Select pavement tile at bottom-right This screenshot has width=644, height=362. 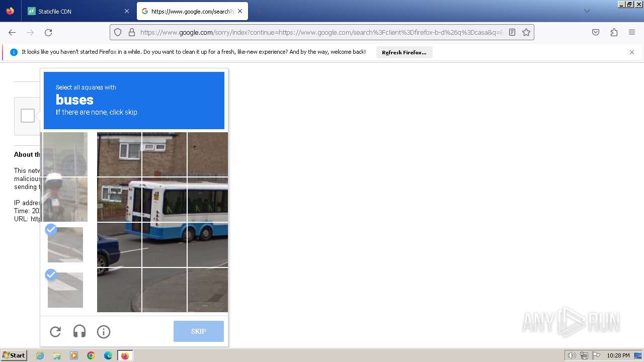208,290
